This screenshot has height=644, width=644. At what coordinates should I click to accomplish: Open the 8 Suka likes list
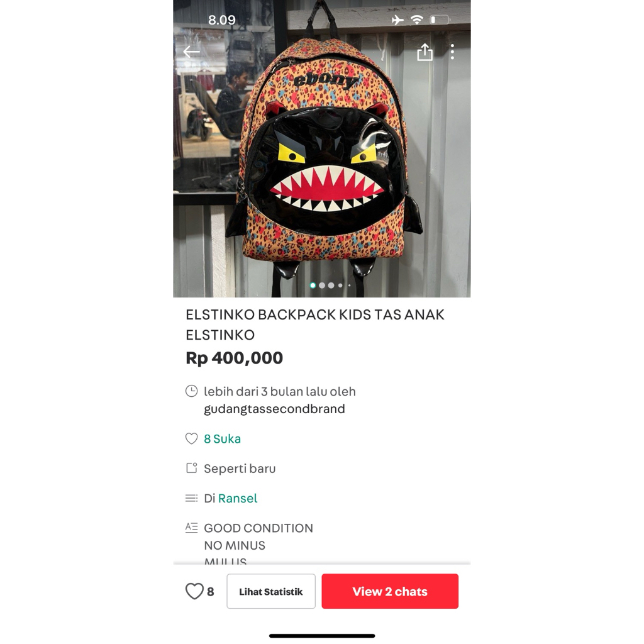point(222,438)
